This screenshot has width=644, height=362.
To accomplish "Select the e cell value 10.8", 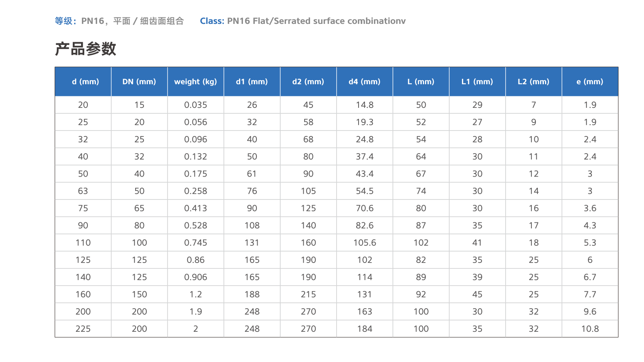I will [x=590, y=329].
